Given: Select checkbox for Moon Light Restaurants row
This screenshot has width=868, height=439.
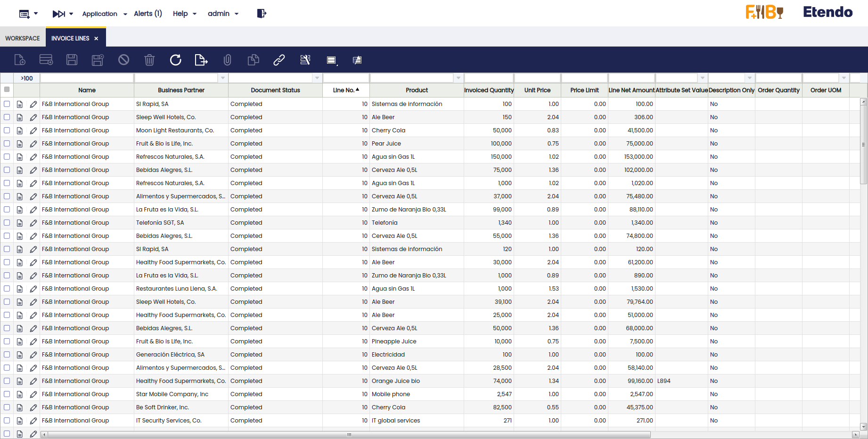Looking at the screenshot, I should [x=7, y=130].
